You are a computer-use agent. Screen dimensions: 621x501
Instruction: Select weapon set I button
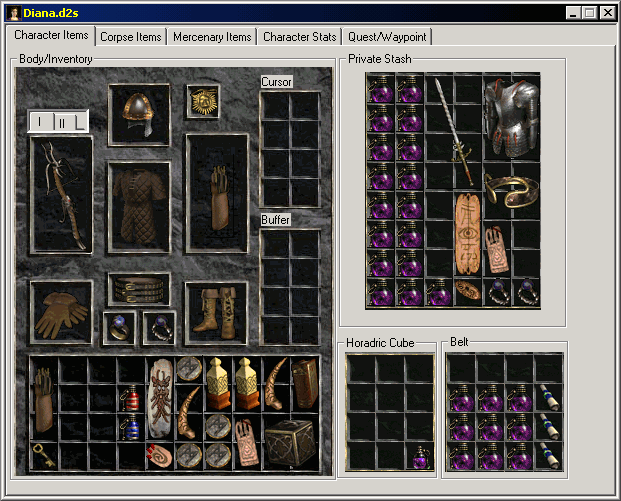pyautogui.click(x=40, y=122)
